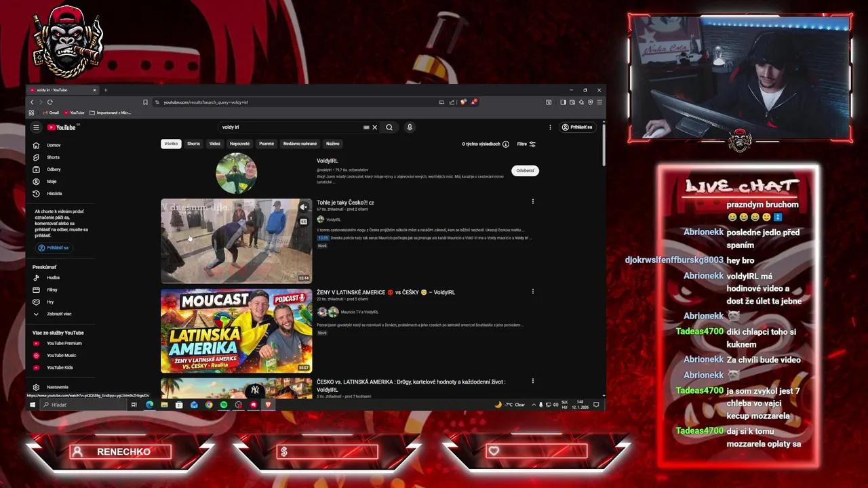Viewport: 868px width, 488px height.
Task: Reload the page
Action: (50, 102)
